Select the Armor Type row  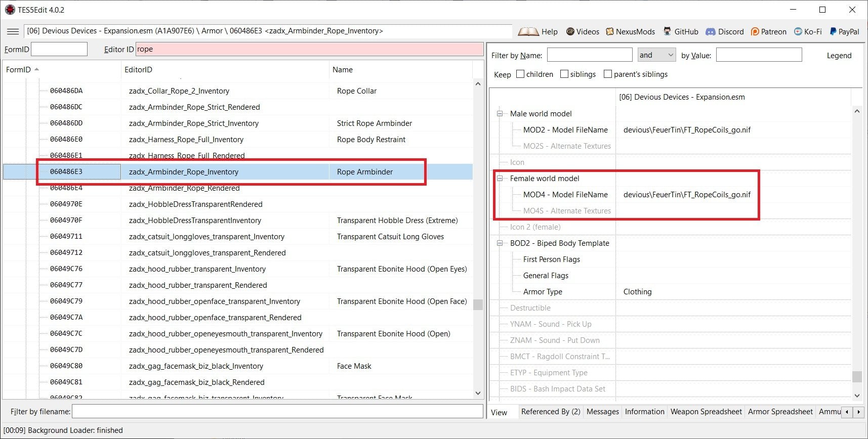(x=671, y=292)
